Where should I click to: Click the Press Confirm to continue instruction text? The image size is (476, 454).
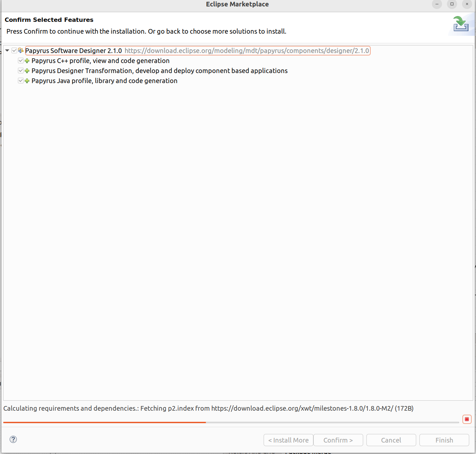coord(146,31)
